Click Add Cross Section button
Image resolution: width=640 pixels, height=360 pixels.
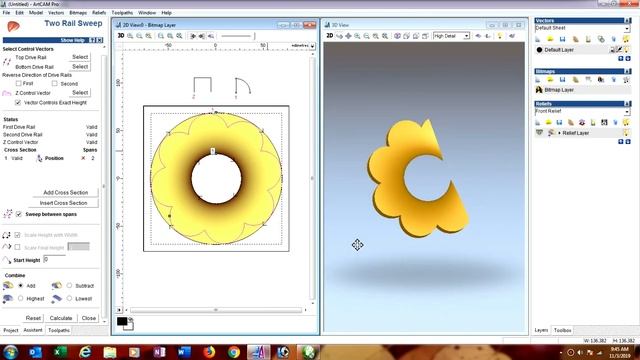[65, 192]
